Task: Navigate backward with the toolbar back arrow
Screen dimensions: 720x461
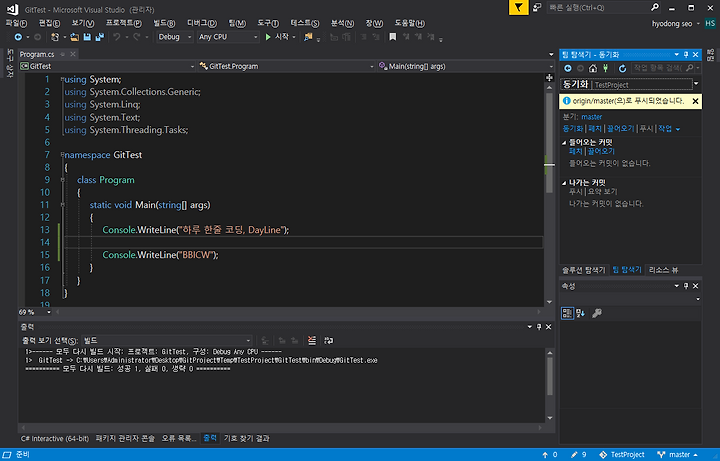Action: pos(18,37)
